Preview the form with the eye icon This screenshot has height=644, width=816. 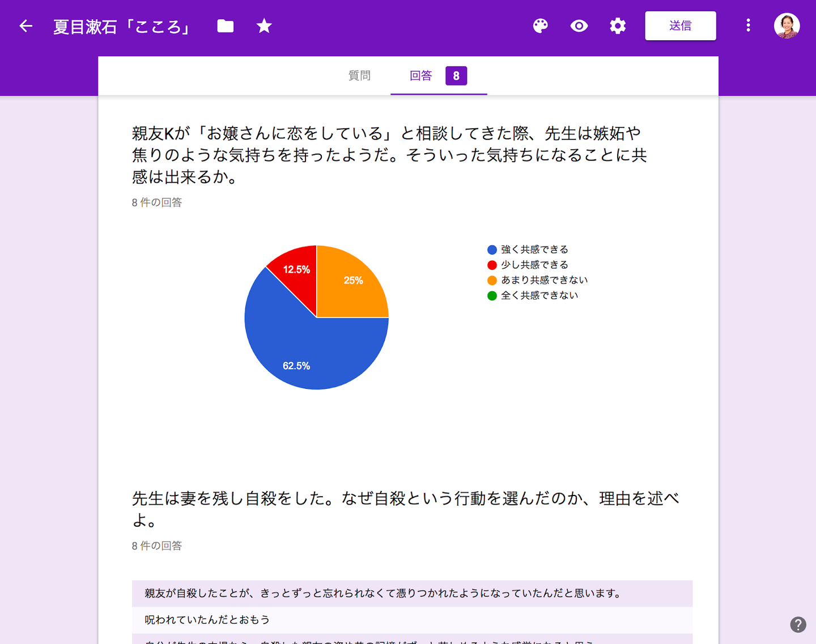point(579,26)
